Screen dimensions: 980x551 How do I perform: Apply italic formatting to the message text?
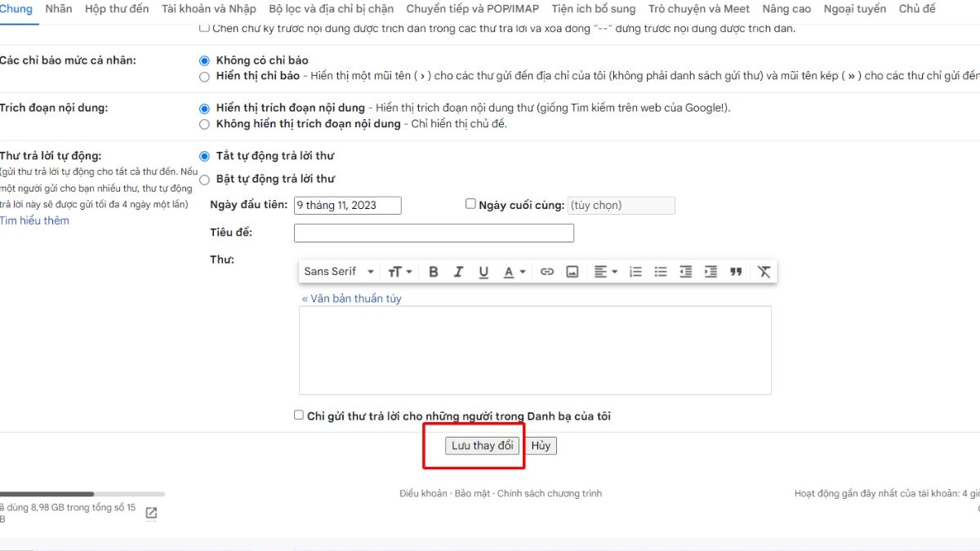(458, 272)
